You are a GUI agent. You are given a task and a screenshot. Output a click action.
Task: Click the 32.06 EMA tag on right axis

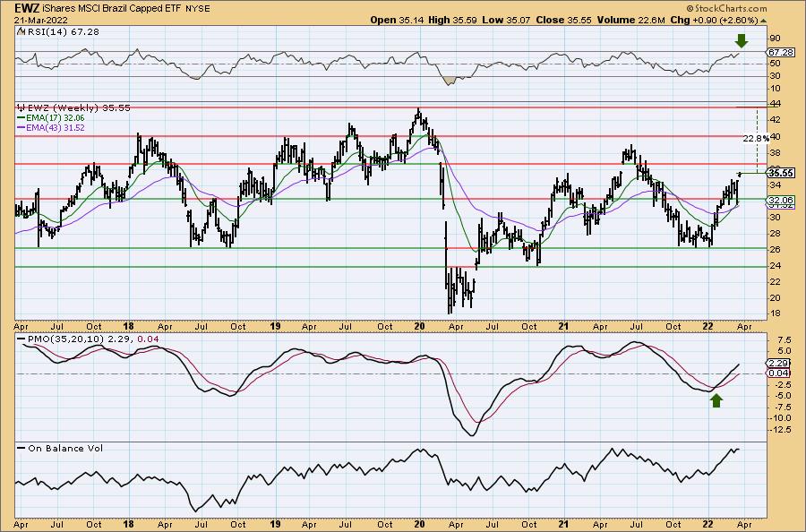781,200
